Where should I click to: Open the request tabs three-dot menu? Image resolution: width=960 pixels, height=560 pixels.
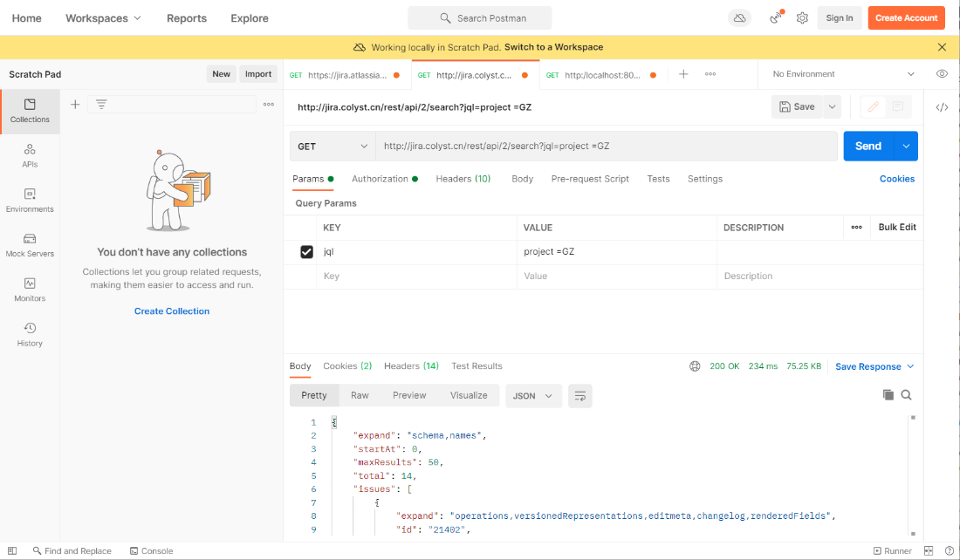(710, 74)
